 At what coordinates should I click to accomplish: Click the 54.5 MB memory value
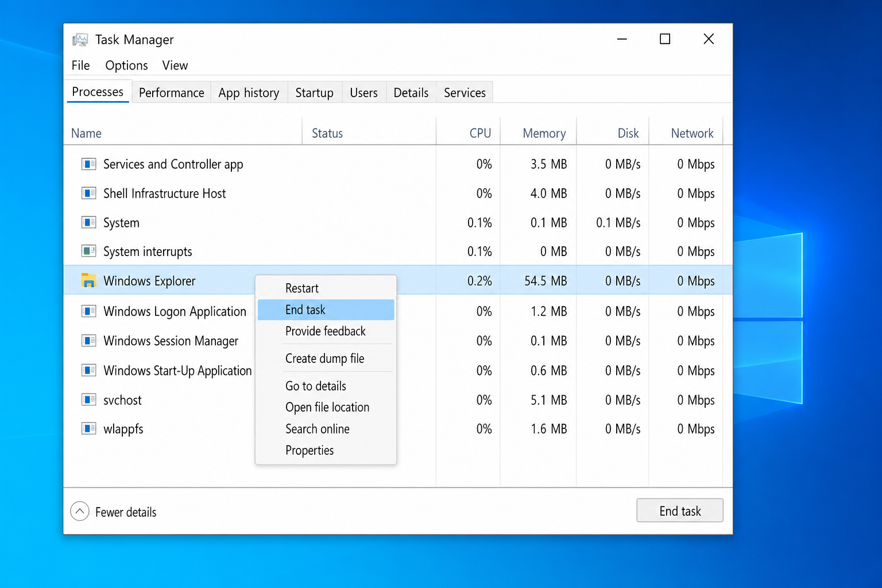pyautogui.click(x=546, y=281)
